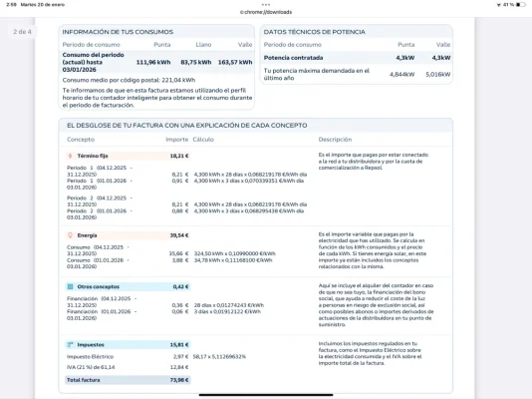Tap the home indicator bar at bottom
This screenshot has height=399, width=532.
(x=266, y=395)
